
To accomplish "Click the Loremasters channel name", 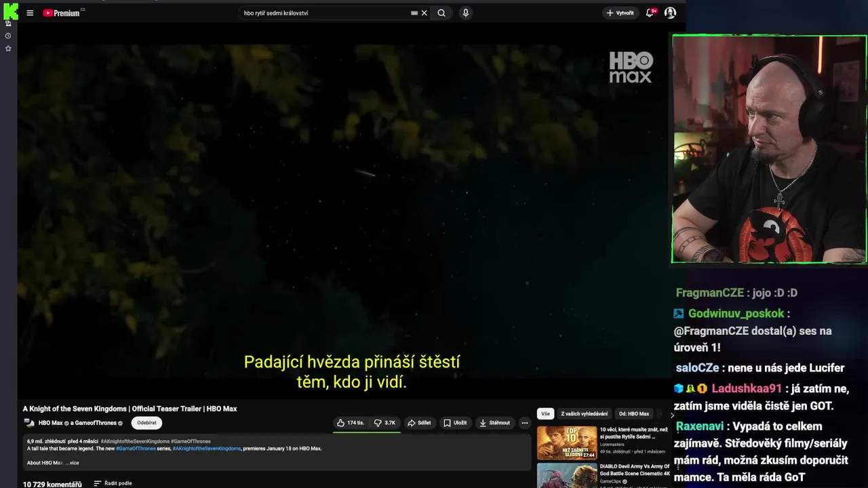I will (612, 445).
